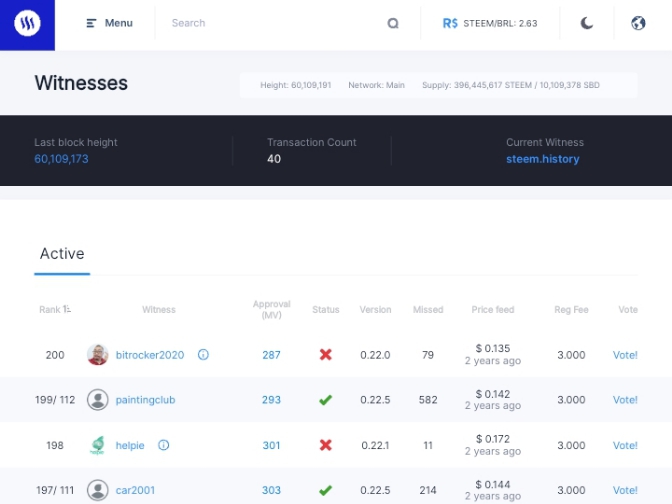The width and height of the screenshot is (672, 504).
Task: Click Network: Main text
Action: tap(376, 85)
